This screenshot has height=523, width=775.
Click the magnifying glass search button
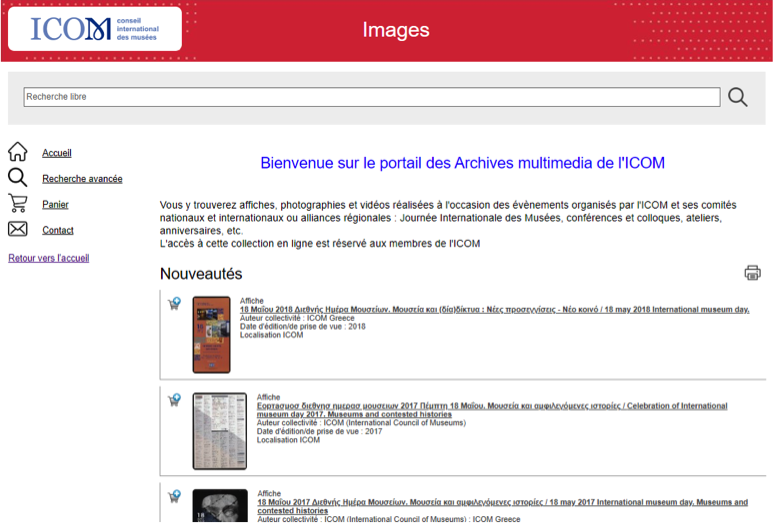(737, 97)
